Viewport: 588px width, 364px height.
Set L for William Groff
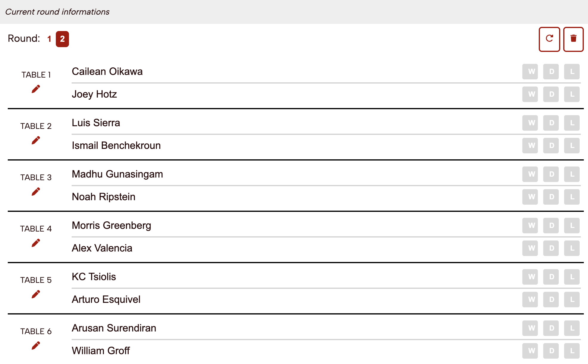(x=572, y=351)
